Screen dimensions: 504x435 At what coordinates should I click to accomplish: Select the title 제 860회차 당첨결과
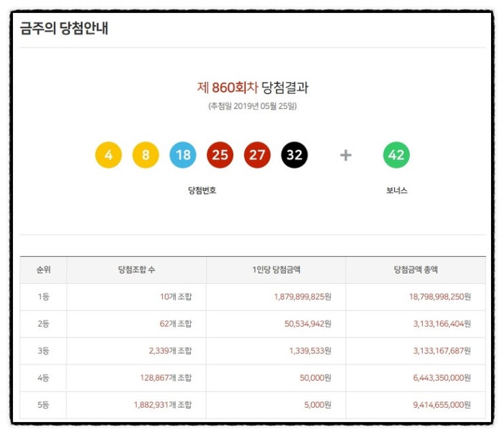252,87
